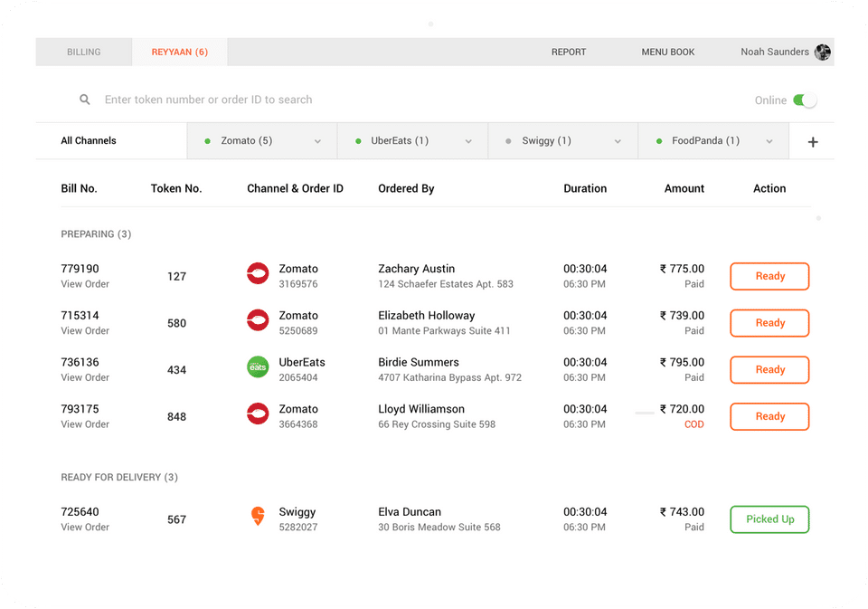The width and height of the screenshot is (868, 609).
Task: Click the Action column header
Action: coord(769,188)
